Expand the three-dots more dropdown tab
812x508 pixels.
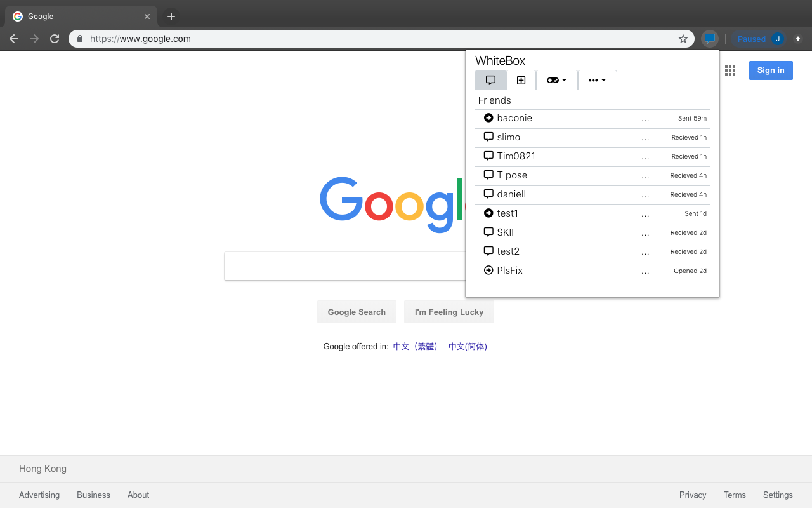tap(597, 80)
